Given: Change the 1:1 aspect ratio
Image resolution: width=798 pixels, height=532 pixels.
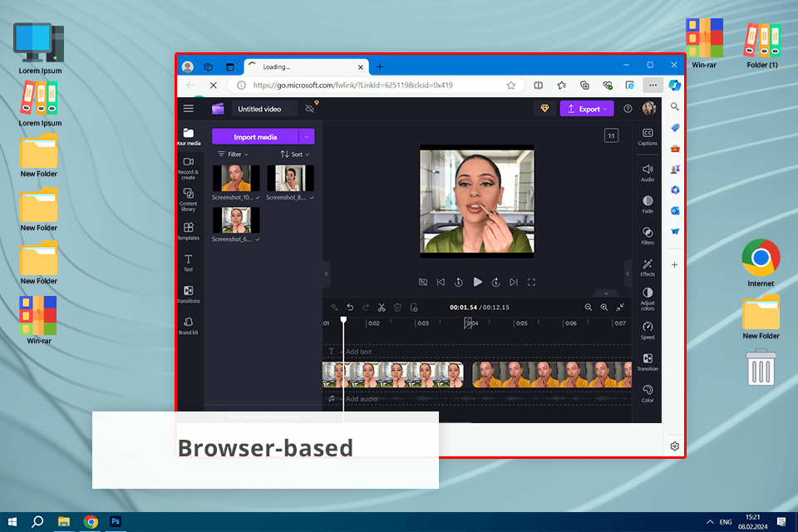Looking at the screenshot, I should [x=611, y=135].
